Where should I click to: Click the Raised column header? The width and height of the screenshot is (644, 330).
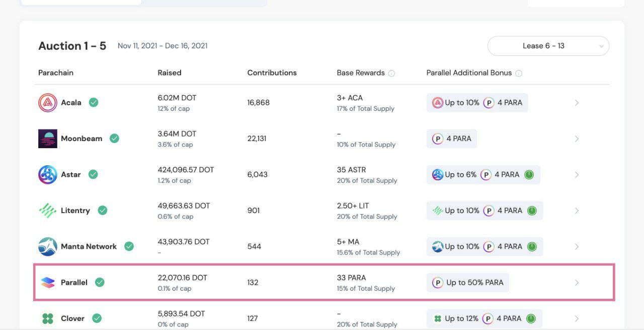click(x=170, y=73)
